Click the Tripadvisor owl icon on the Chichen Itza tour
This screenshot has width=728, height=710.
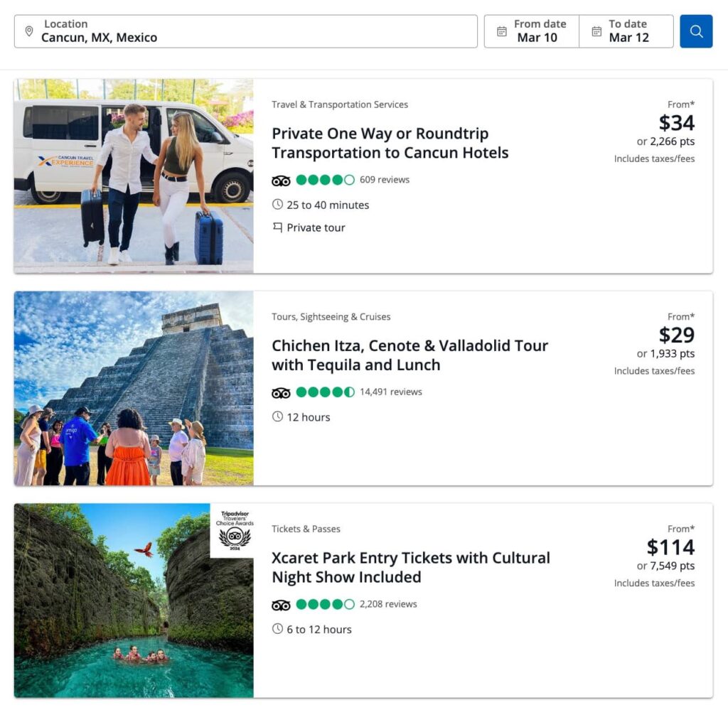[x=281, y=392]
